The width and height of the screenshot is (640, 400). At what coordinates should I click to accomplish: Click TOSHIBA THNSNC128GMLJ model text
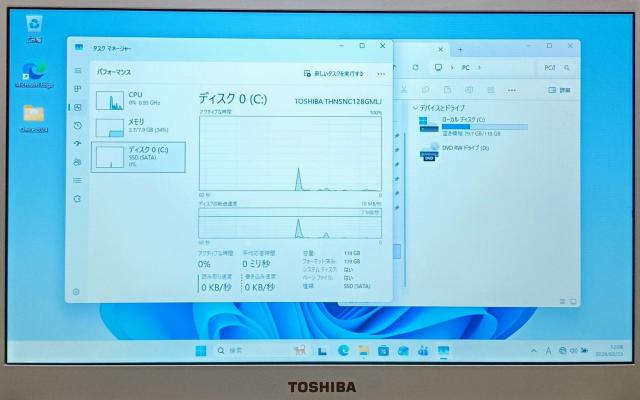coord(338,102)
